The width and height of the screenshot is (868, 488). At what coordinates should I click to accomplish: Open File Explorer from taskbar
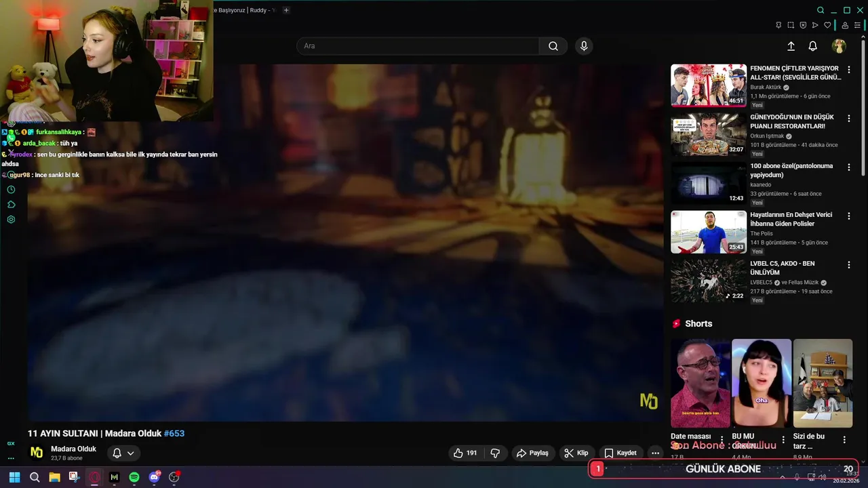pyautogui.click(x=54, y=477)
